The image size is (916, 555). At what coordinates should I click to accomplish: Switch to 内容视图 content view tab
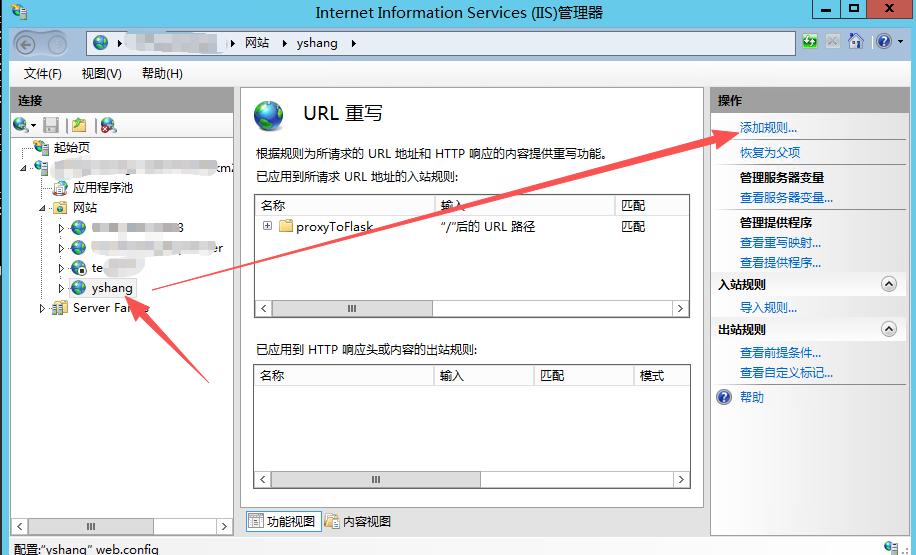[358, 521]
